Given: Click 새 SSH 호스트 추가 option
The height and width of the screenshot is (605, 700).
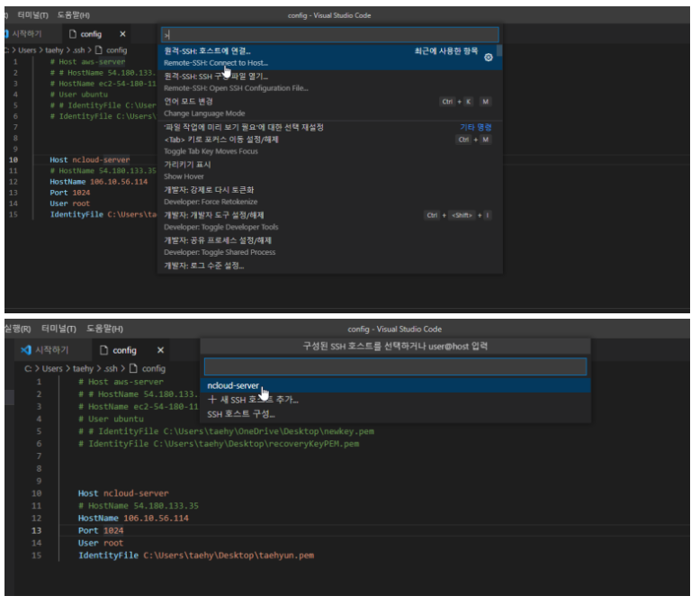Looking at the screenshot, I should coord(395,400).
